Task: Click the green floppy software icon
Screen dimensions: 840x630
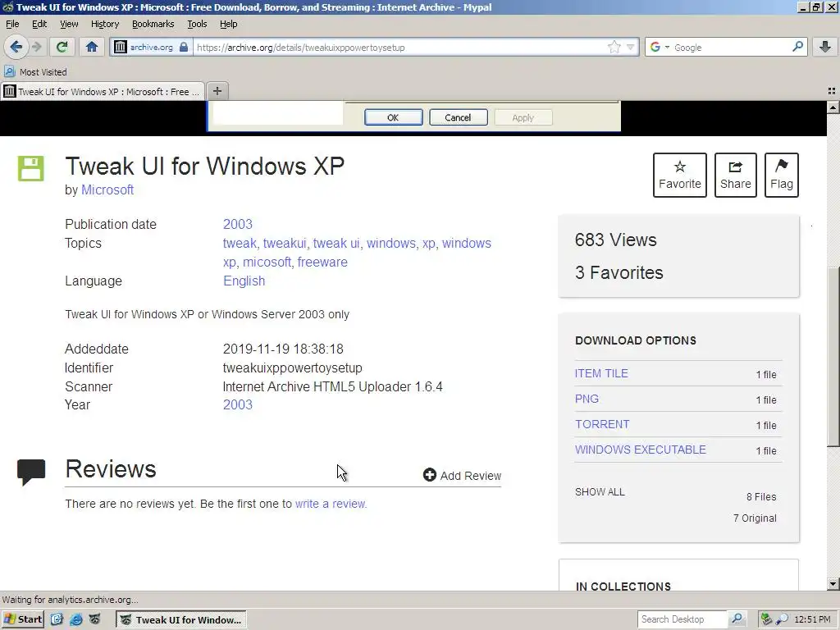Action: 30,169
